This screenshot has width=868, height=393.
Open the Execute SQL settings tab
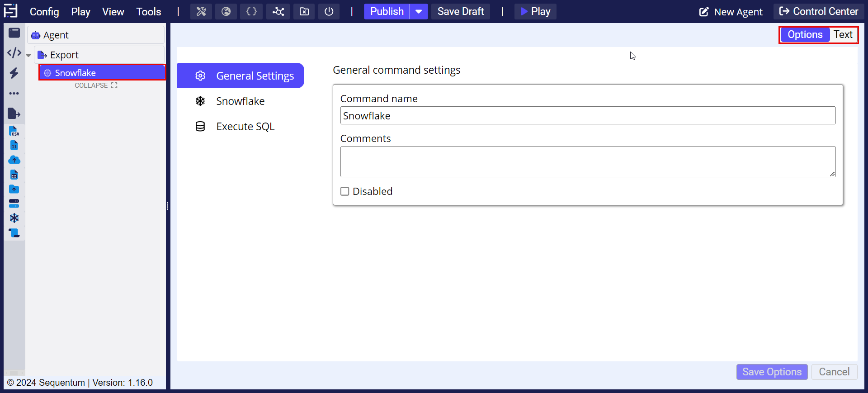(x=241, y=127)
